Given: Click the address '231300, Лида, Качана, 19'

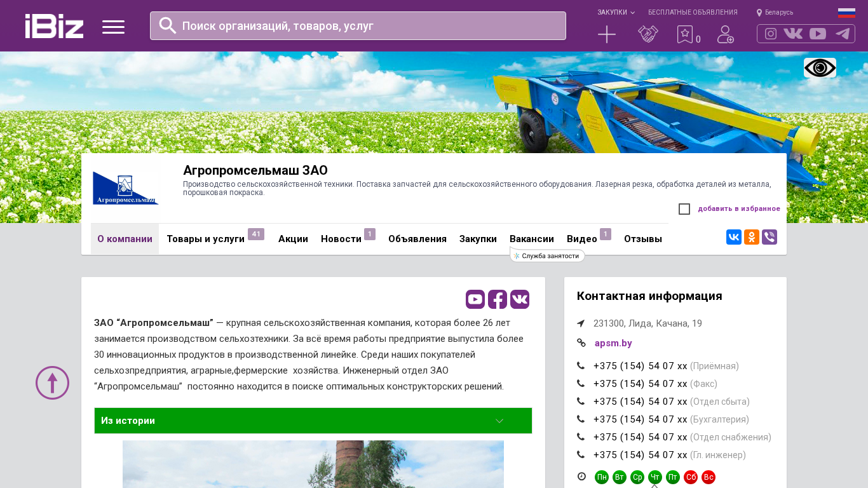Looking at the screenshot, I should (648, 323).
